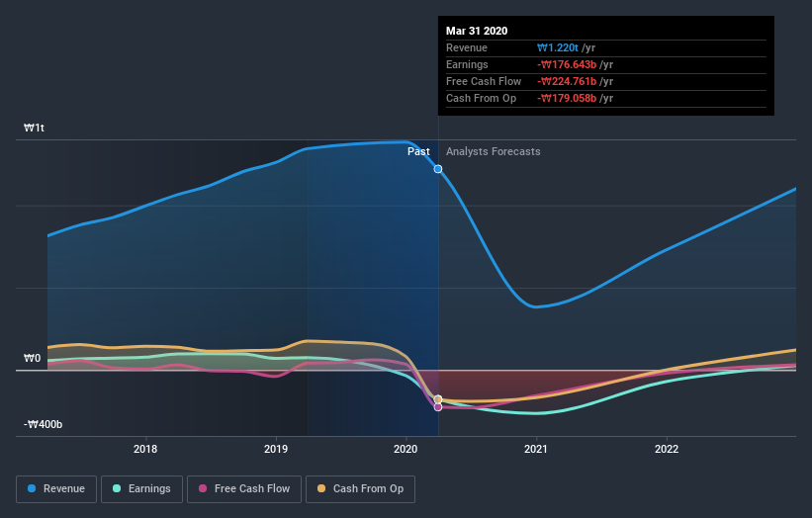Click the Earnings row label in tooltip

[x=467, y=64]
